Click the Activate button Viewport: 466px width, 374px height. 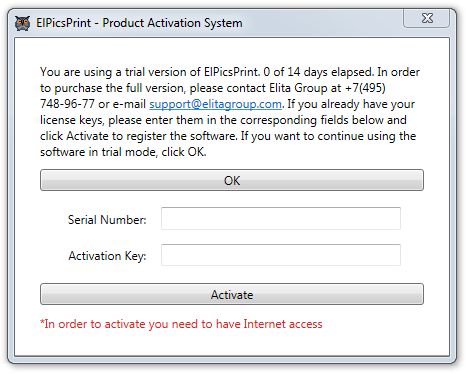(232, 294)
